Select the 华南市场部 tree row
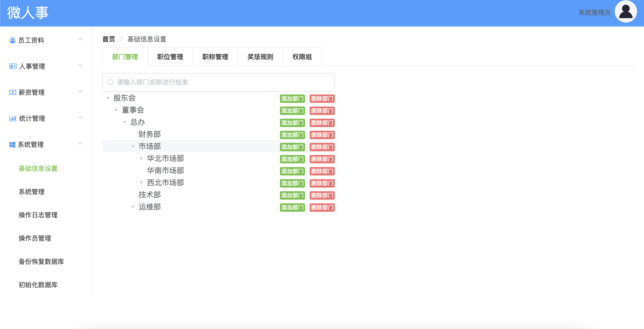The image size is (644, 329). (218, 171)
